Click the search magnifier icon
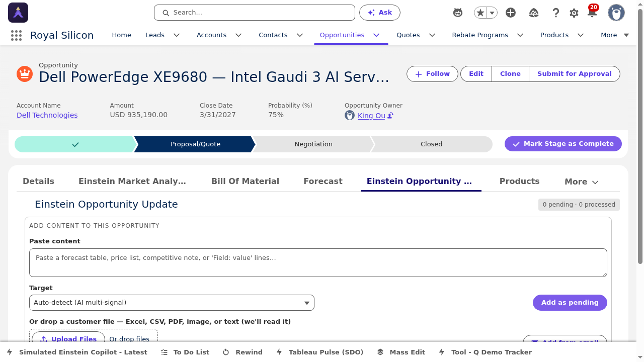The image size is (644, 362). click(165, 13)
